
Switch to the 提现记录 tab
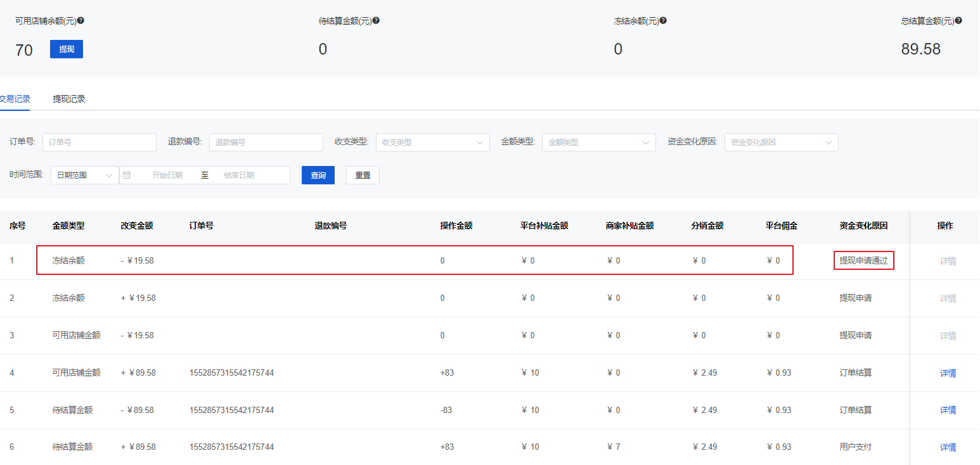[x=68, y=99]
